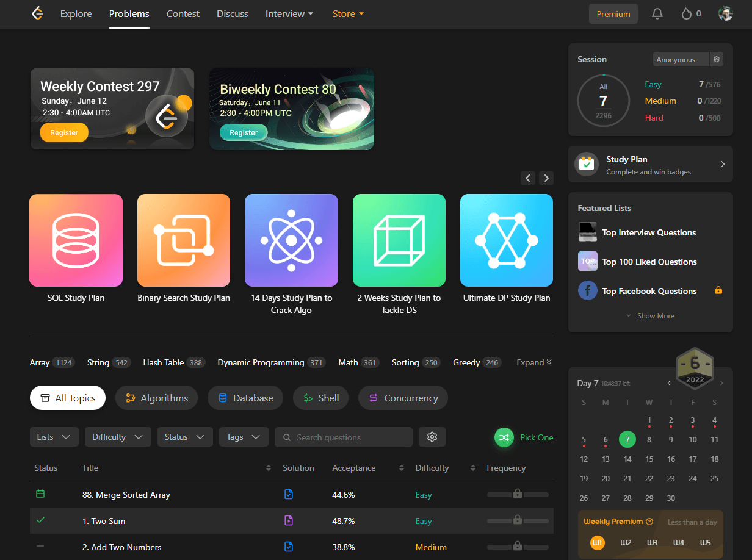This screenshot has height=560, width=752.
Task: Show previous study plan cards arrow
Action: coord(529,178)
